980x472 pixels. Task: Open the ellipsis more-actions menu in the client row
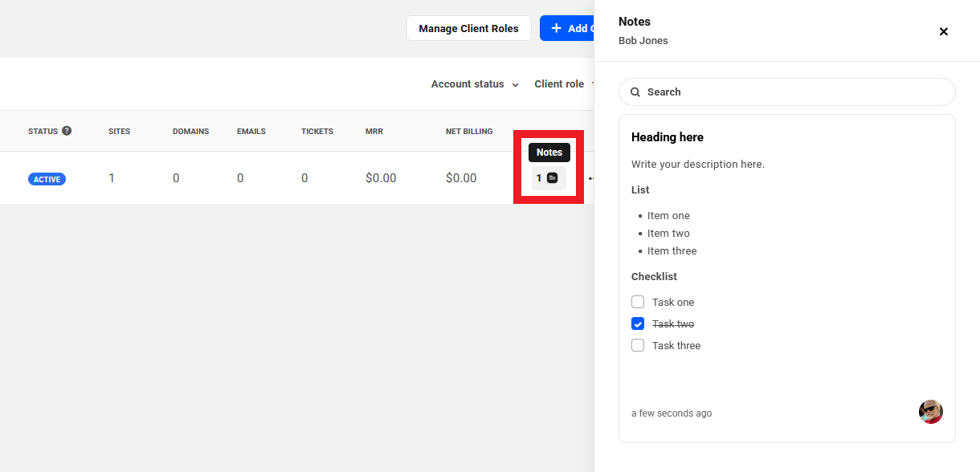tap(592, 178)
